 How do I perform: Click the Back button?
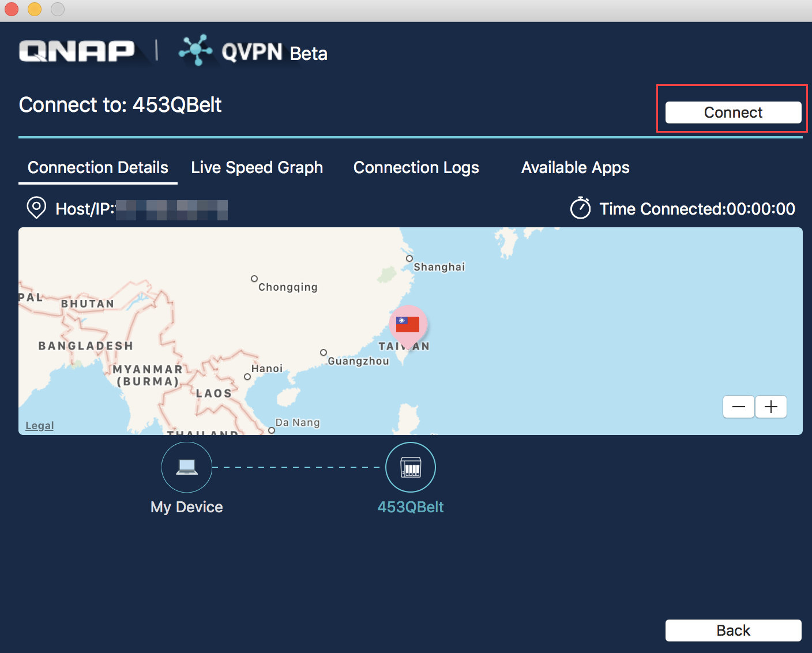733,630
